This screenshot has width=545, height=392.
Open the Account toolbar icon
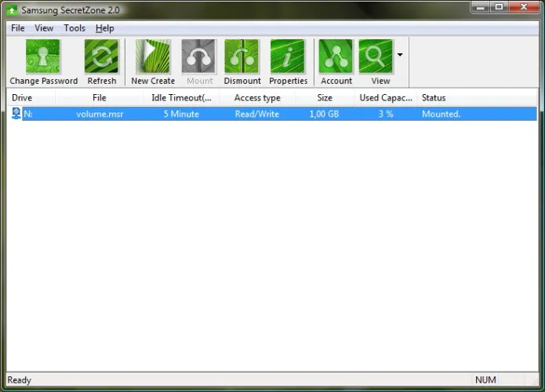336,56
